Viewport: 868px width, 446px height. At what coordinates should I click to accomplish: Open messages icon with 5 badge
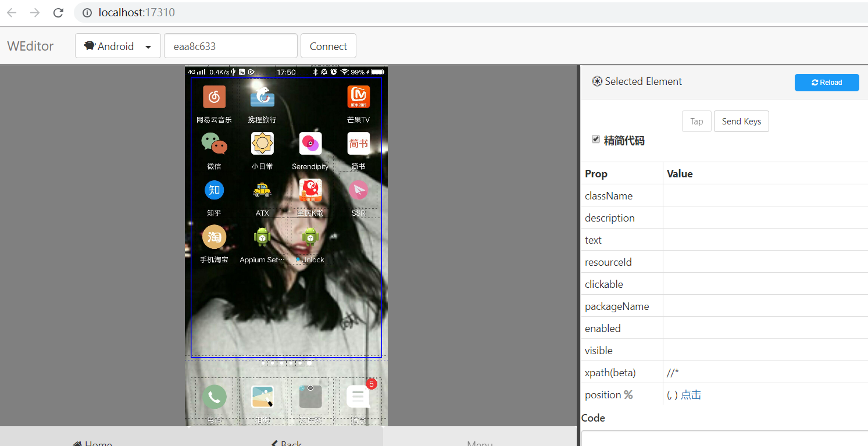(x=358, y=397)
